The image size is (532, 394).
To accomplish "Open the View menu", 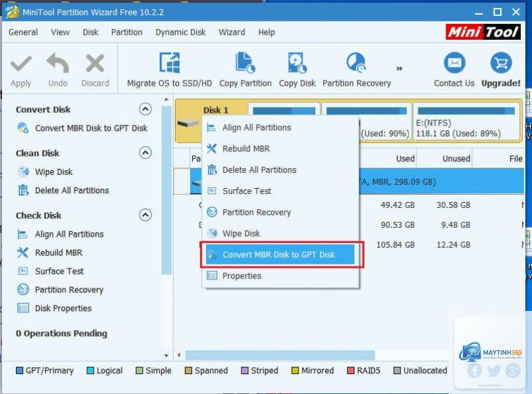I will (60, 33).
